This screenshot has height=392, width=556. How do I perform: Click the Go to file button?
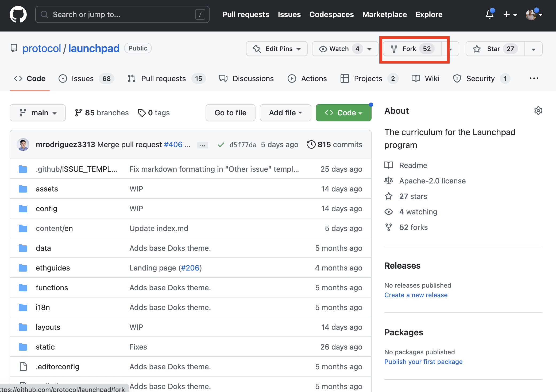tap(230, 113)
